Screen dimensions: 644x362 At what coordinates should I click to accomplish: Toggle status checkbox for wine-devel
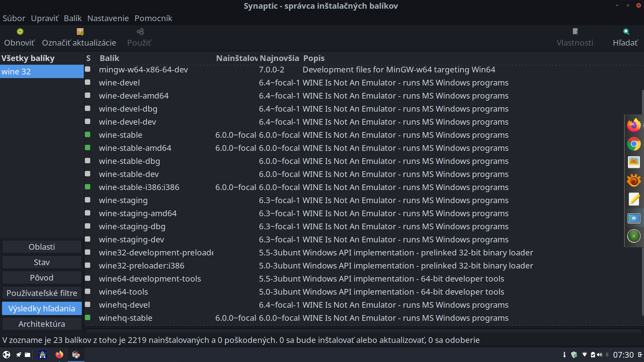click(88, 82)
